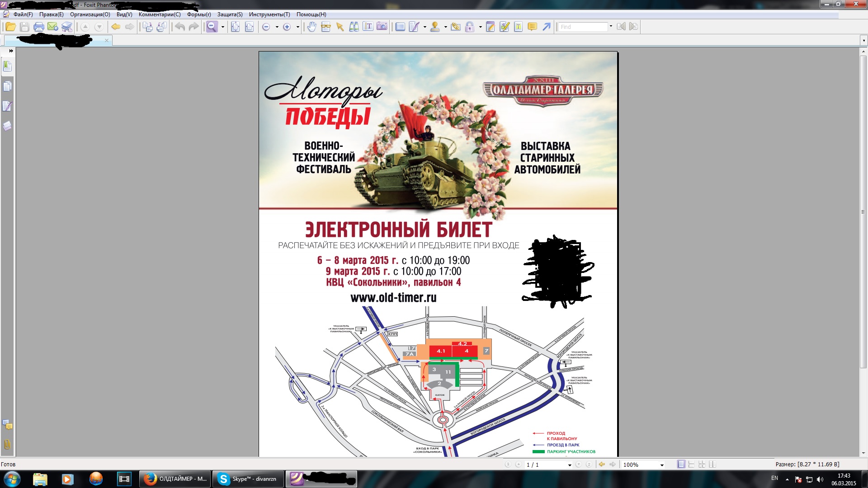The width and height of the screenshot is (868, 488).
Task: Click the Undo arrow icon
Action: [180, 27]
